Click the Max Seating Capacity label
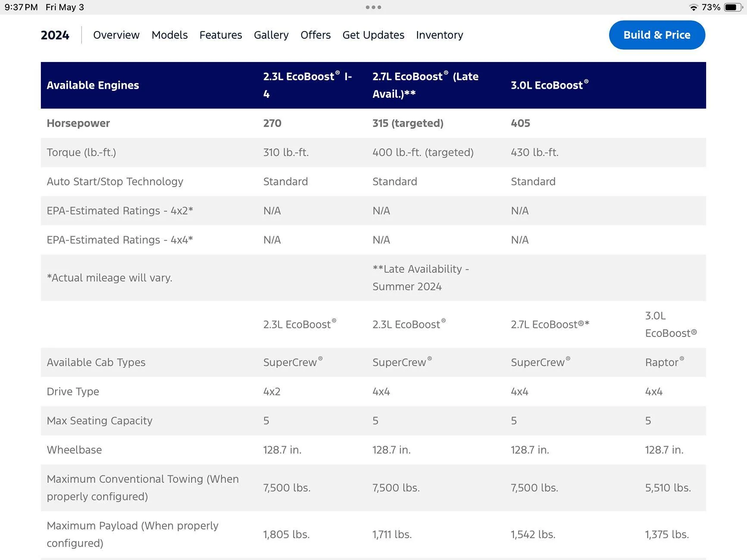 tap(100, 421)
